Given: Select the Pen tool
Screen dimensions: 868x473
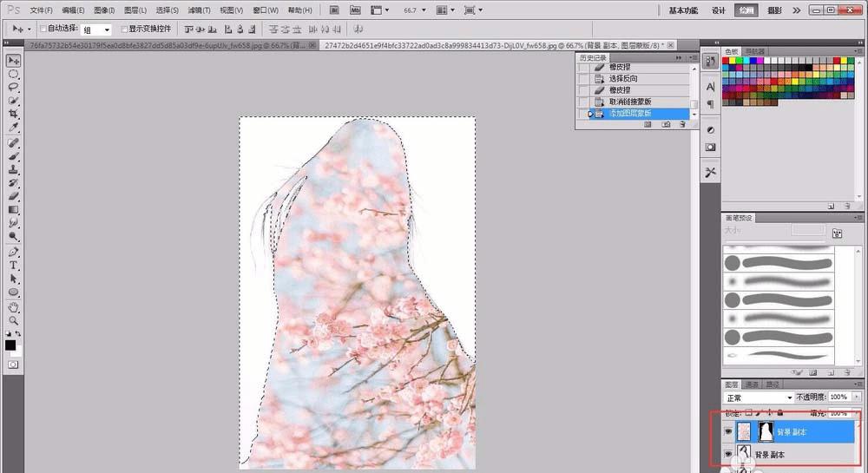Looking at the screenshot, I should tap(14, 252).
